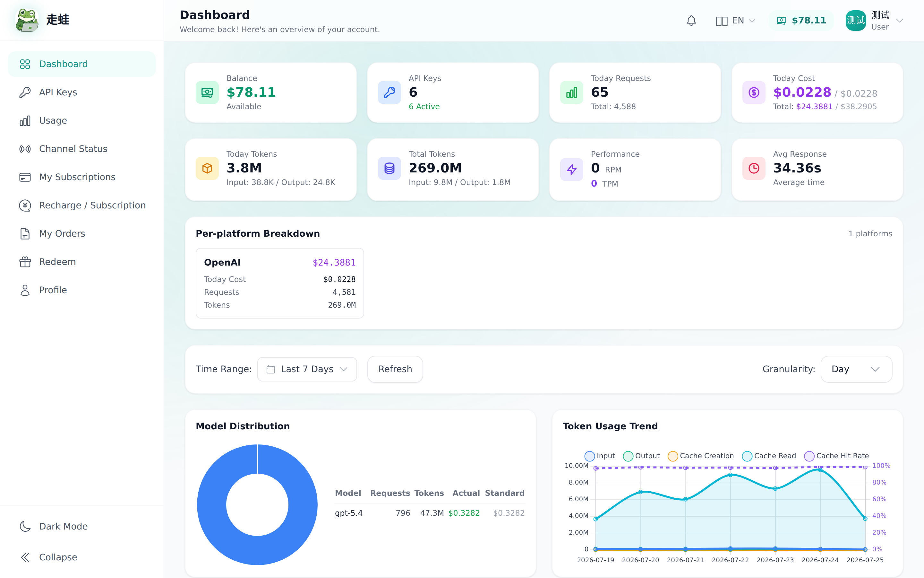Navigate to My Subscriptions
The height and width of the screenshot is (578, 924).
coord(82,177)
